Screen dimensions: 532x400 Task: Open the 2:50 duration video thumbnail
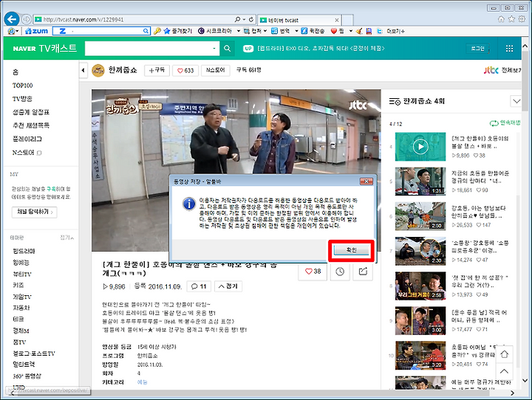420,216
